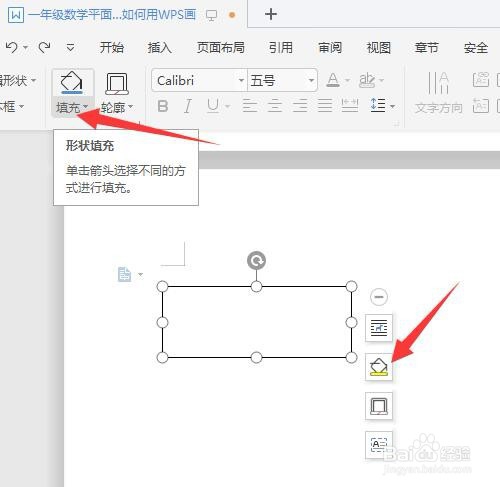Click the WPS Writer document icon
The height and width of the screenshot is (487, 500).
click(x=16, y=15)
